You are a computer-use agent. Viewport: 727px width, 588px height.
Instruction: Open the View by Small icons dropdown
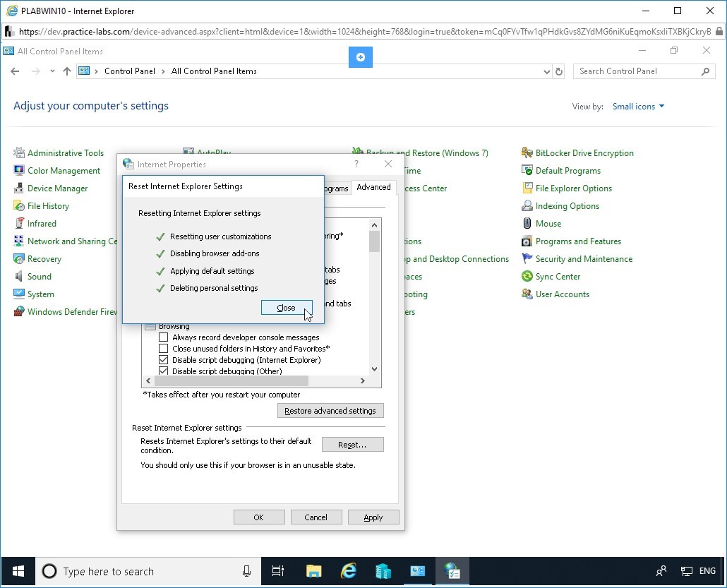tap(639, 106)
